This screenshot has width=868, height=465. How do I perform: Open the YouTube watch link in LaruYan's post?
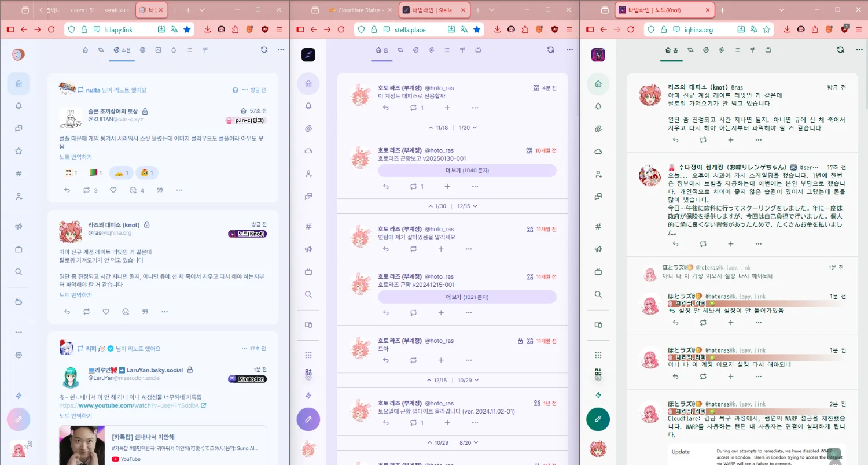(130, 405)
